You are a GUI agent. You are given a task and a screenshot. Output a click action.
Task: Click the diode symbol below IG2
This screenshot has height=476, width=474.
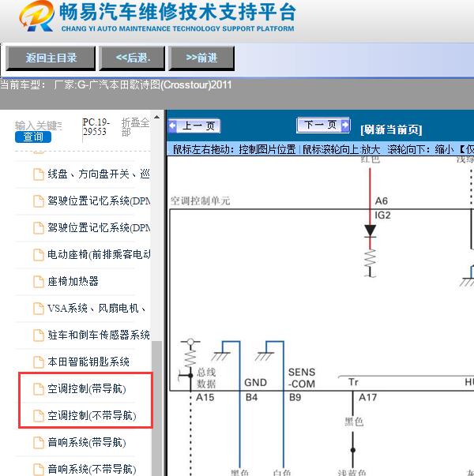coord(370,231)
